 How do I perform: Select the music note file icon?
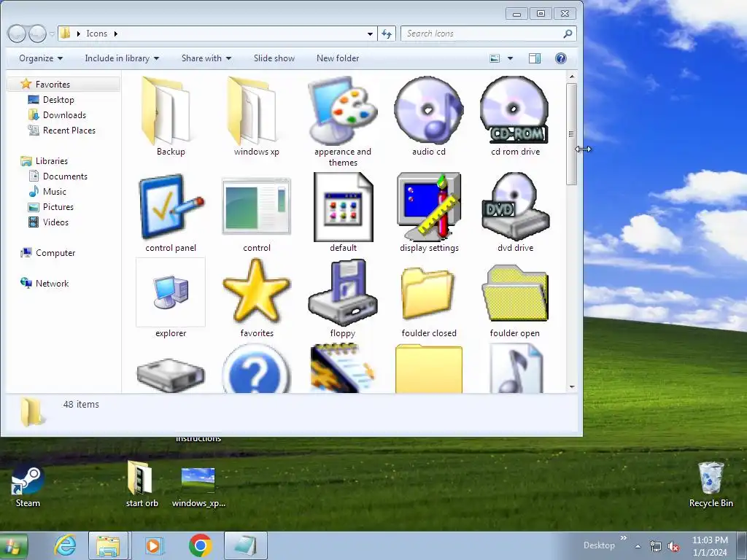516,368
